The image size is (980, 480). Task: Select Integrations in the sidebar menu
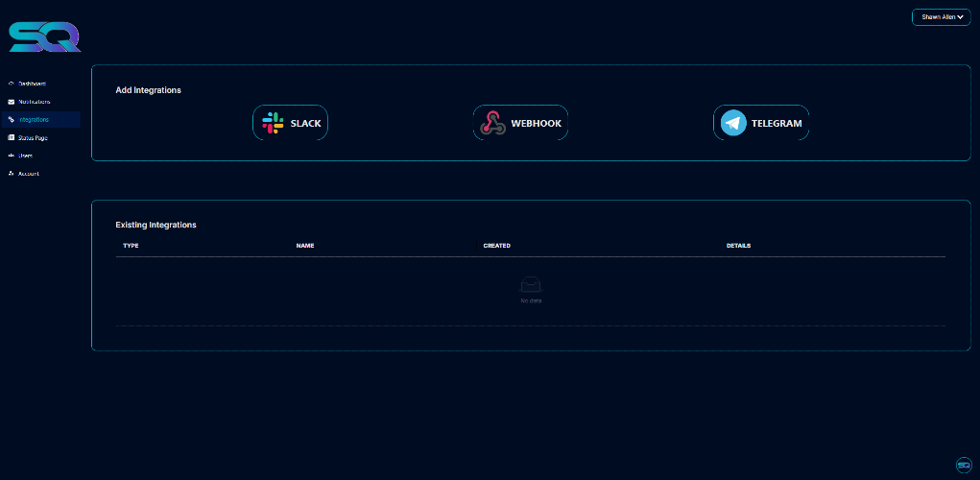point(41,119)
